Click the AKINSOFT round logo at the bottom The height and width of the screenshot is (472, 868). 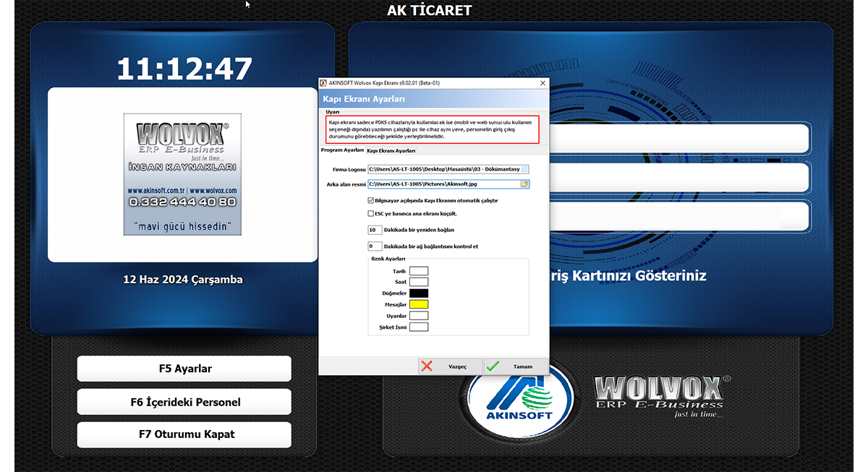click(x=519, y=398)
